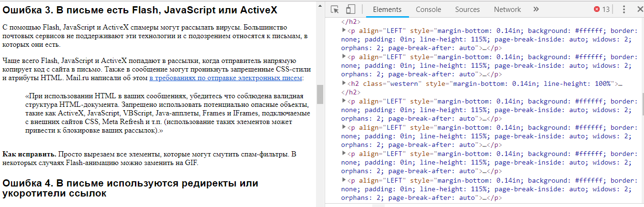Viewport: 644px width, 207px height.
Task: Expand the p node directly above h2 western
Action: click(x=345, y=57)
